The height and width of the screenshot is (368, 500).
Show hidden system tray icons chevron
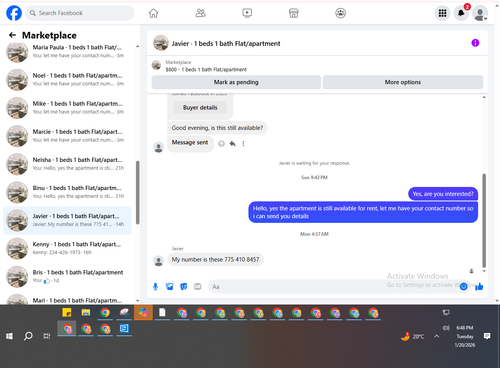(x=437, y=336)
